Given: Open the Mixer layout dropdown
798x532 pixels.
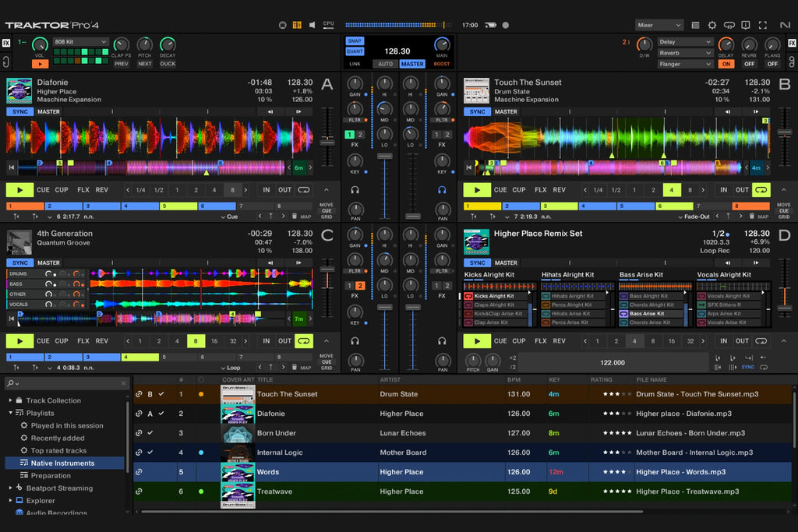Looking at the screenshot, I should tap(659, 25).
